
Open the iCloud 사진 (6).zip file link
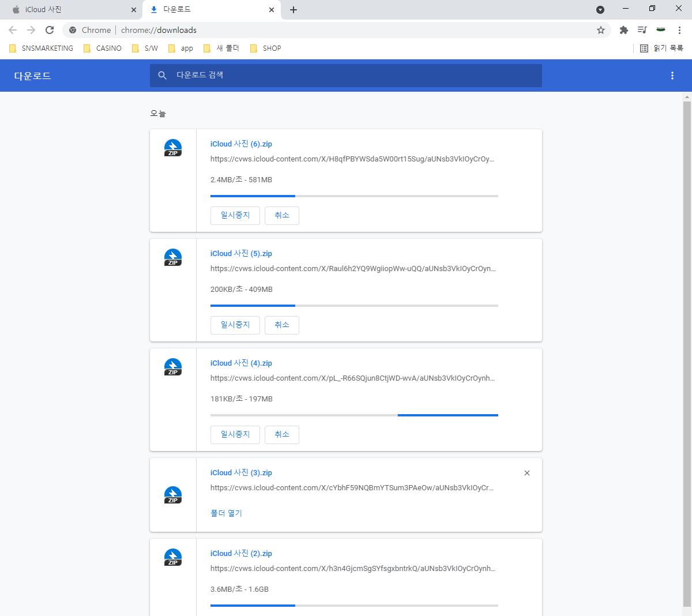(241, 144)
